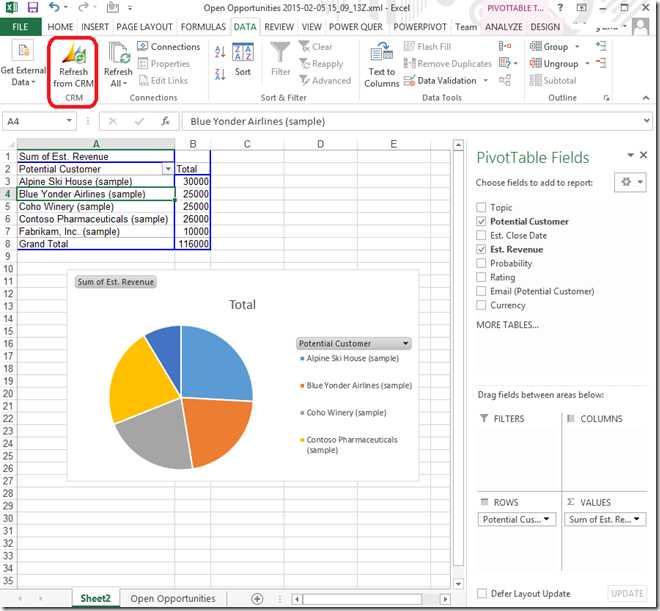Open Potential Cus... dropdown in ROWS area
The width and height of the screenshot is (660, 611).
[x=546, y=519]
